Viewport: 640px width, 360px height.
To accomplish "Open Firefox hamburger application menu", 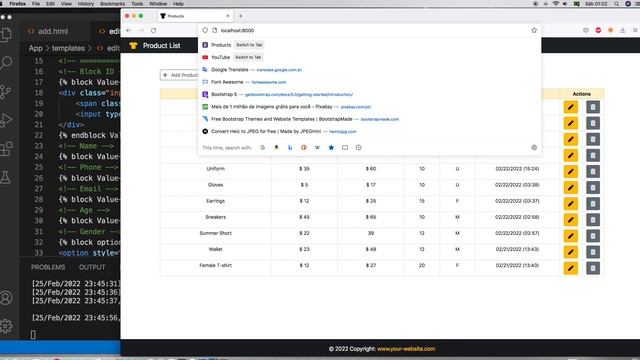I will click(635, 30).
